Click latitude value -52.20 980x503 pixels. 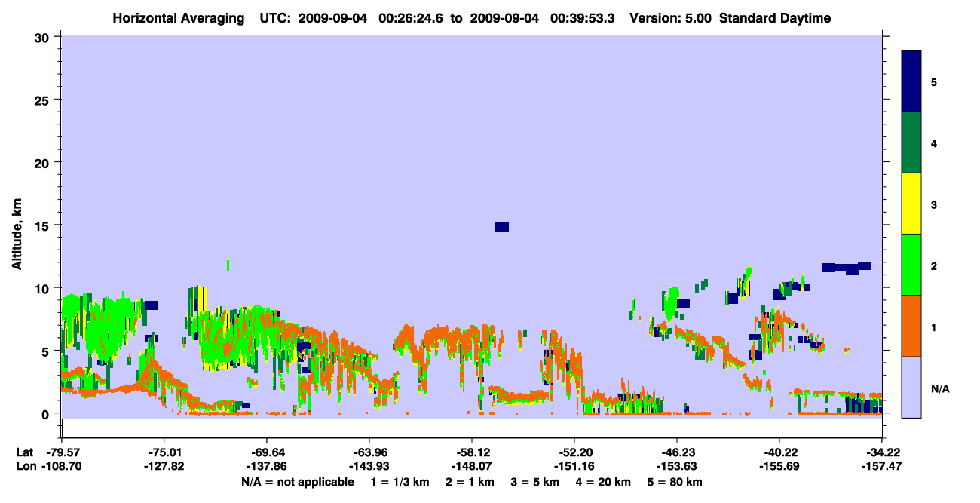pyautogui.click(x=574, y=452)
